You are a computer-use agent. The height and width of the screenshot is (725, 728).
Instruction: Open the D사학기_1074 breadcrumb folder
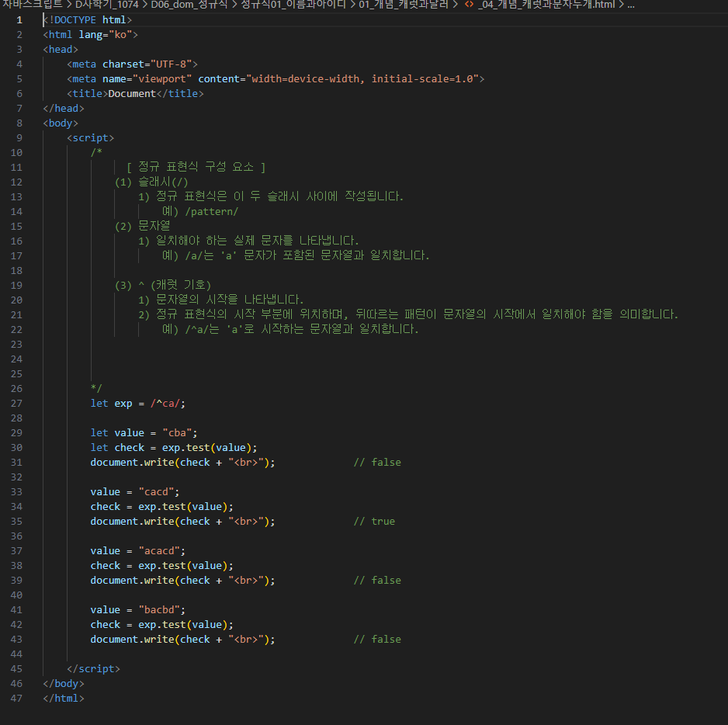pyautogui.click(x=107, y=5)
